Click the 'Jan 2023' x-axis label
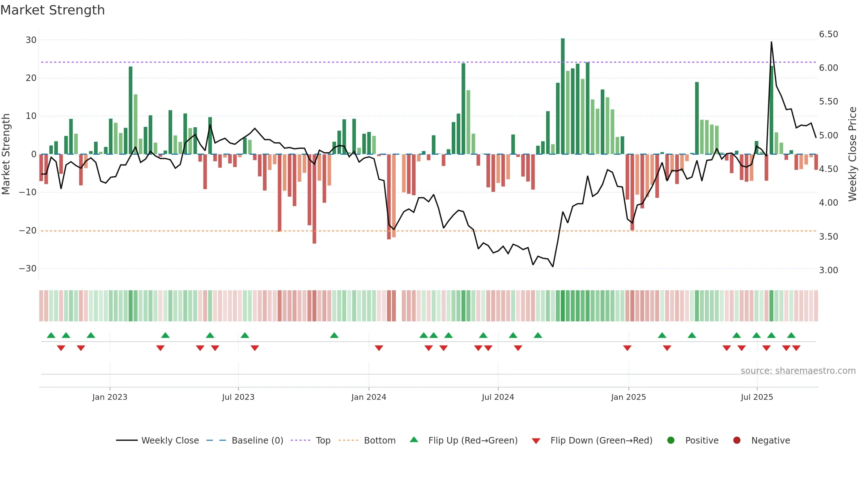 [x=110, y=397]
